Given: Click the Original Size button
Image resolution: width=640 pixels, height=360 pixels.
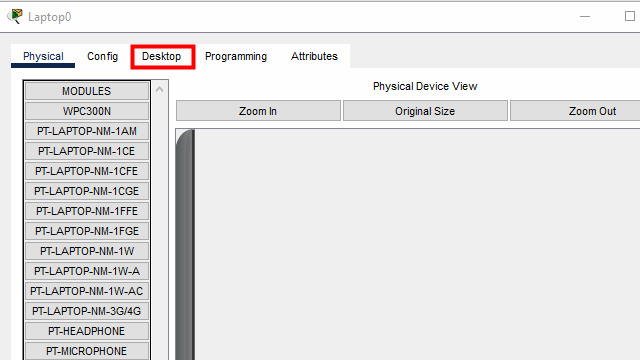Looking at the screenshot, I should tap(425, 111).
